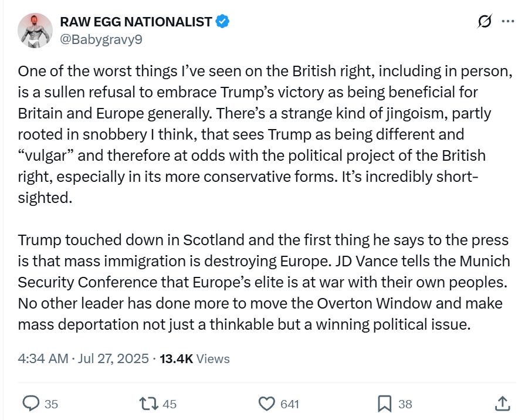Image resolution: width=525 pixels, height=420 pixels.
Task: Click the RAW EGG NATIONALIST display name
Action: [x=136, y=22]
